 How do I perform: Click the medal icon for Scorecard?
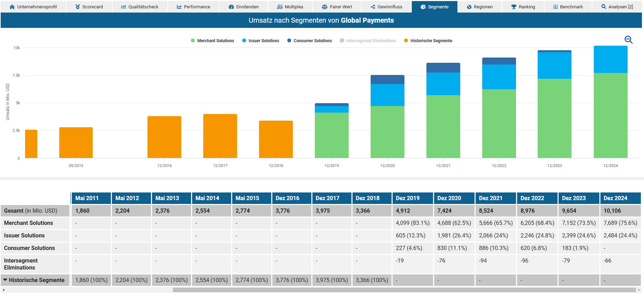point(78,7)
